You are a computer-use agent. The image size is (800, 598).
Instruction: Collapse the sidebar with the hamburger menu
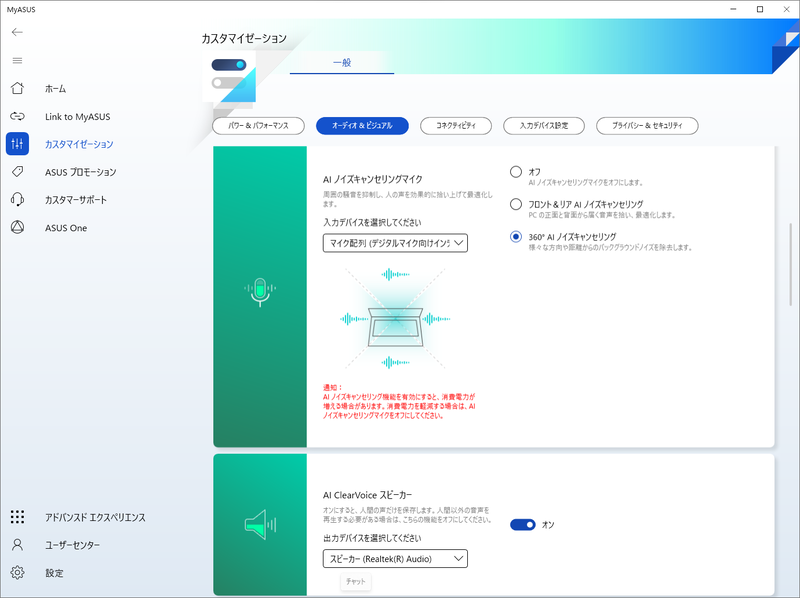(x=16, y=59)
